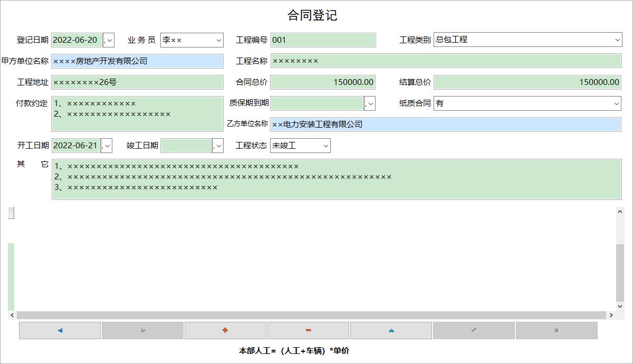Click 工程类别 label
Screen dimensions: 633x364
point(415,40)
